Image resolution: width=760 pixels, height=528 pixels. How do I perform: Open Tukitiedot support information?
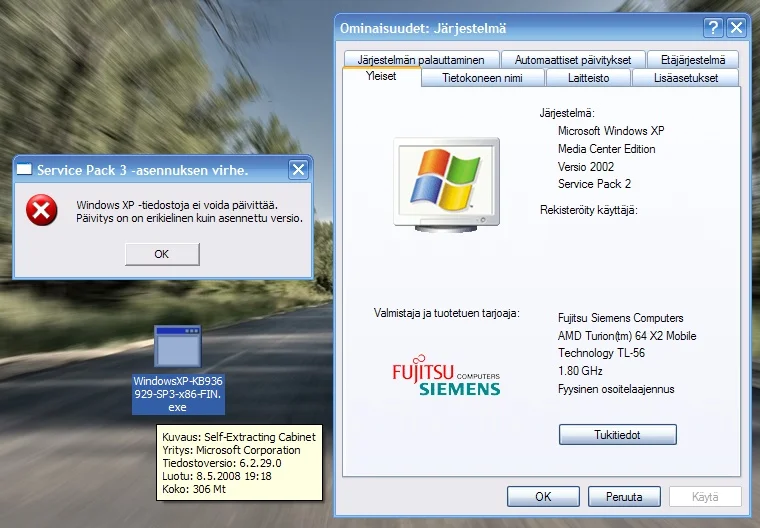coord(617,435)
